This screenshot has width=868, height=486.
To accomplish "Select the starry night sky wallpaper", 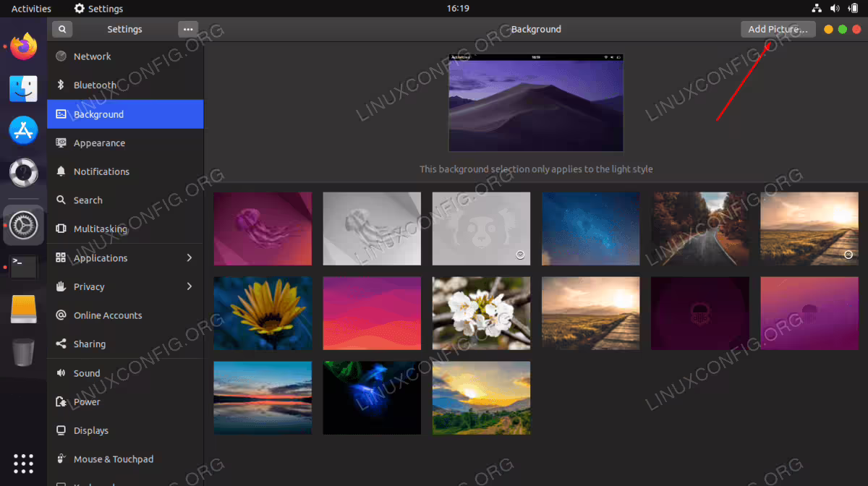I will (590, 229).
